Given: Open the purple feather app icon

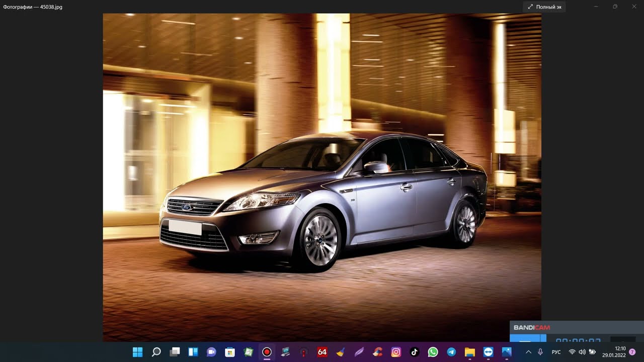Looking at the screenshot, I should [x=359, y=352].
